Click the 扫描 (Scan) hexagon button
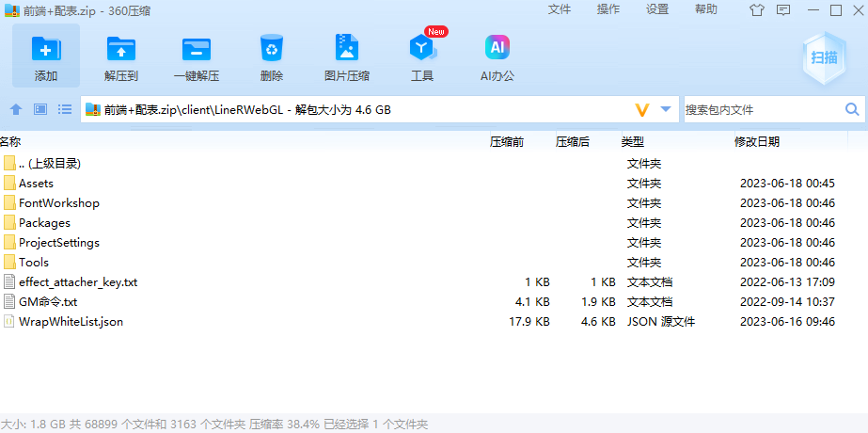Screen dimensions: 868x433 click(823, 57)
